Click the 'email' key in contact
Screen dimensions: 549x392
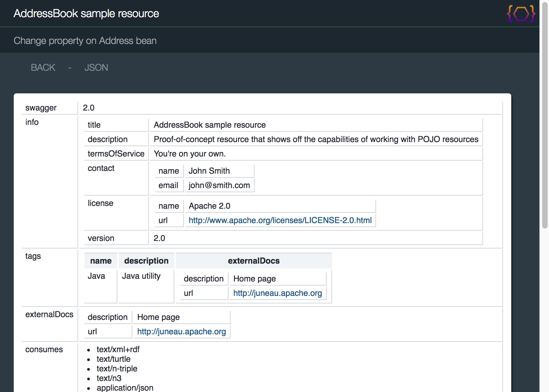168,185
